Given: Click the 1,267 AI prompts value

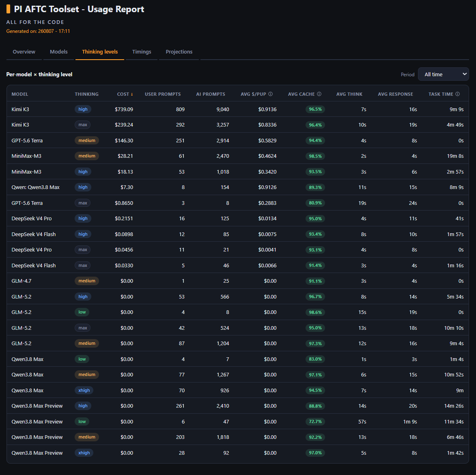Looking at the screenshot, I should coord(223,375).
